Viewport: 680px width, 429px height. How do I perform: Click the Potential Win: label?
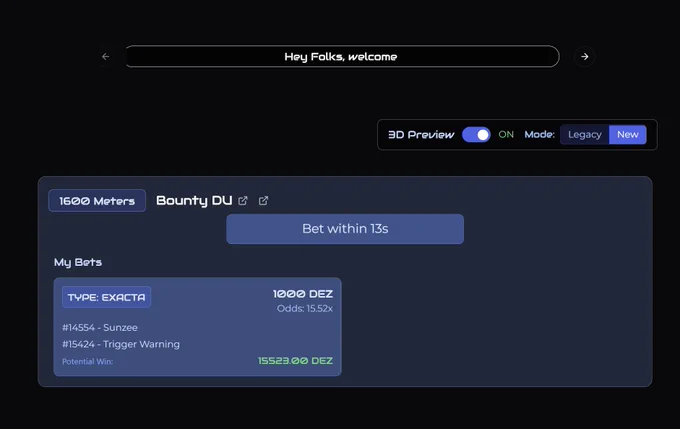(87, 361)
